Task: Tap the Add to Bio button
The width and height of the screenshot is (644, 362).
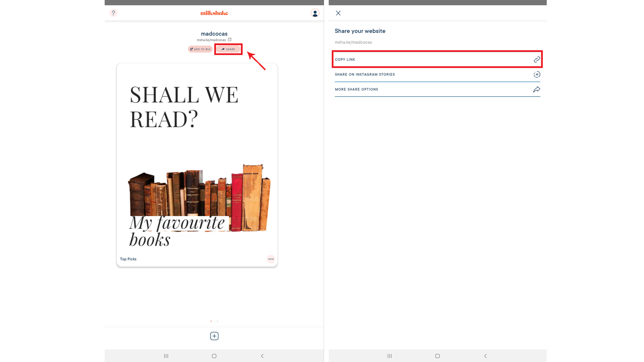Action: tap(200, 49)
